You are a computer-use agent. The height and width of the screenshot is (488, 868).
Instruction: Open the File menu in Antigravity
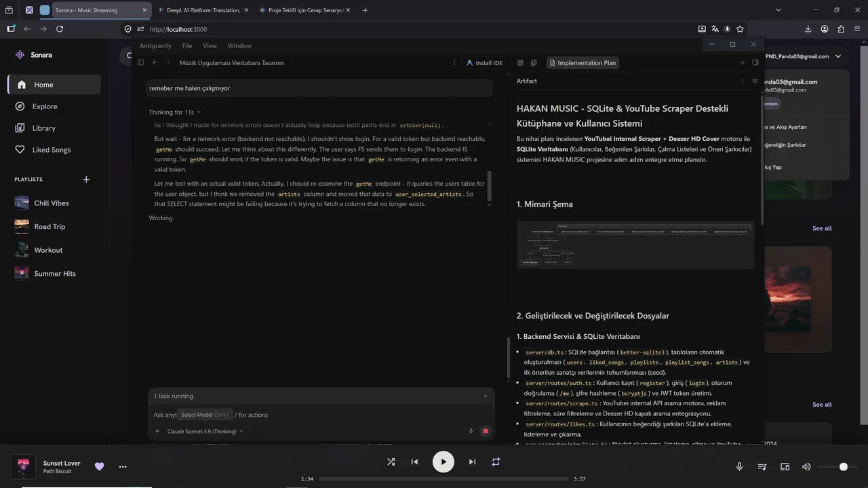[187, 46]
